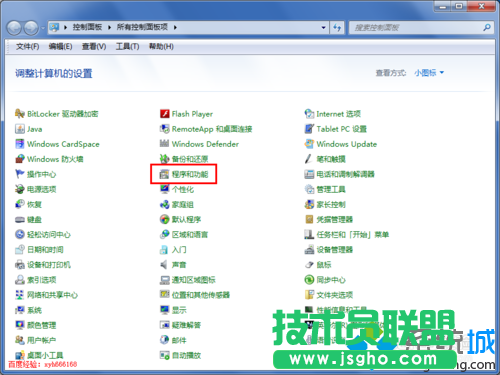The height and width of the screenshot is (375, 500).
Task: Open Windows Defender icon
Action: pyautogui.click(x=165, y=144)
